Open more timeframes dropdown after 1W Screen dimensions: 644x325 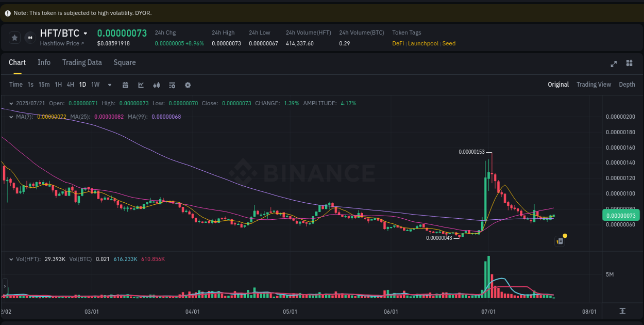point(109,85)
